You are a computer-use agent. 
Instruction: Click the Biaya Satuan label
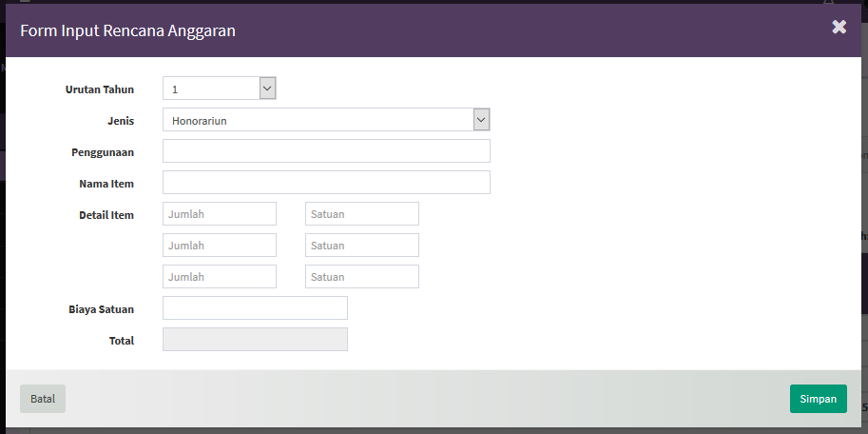[102, 309]
